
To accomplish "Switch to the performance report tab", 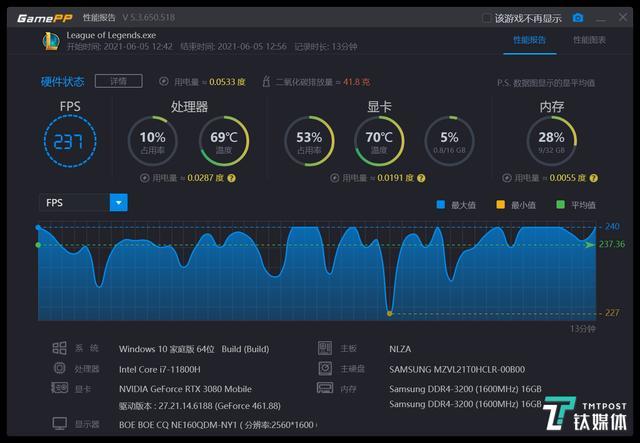I will pos(529,40).
